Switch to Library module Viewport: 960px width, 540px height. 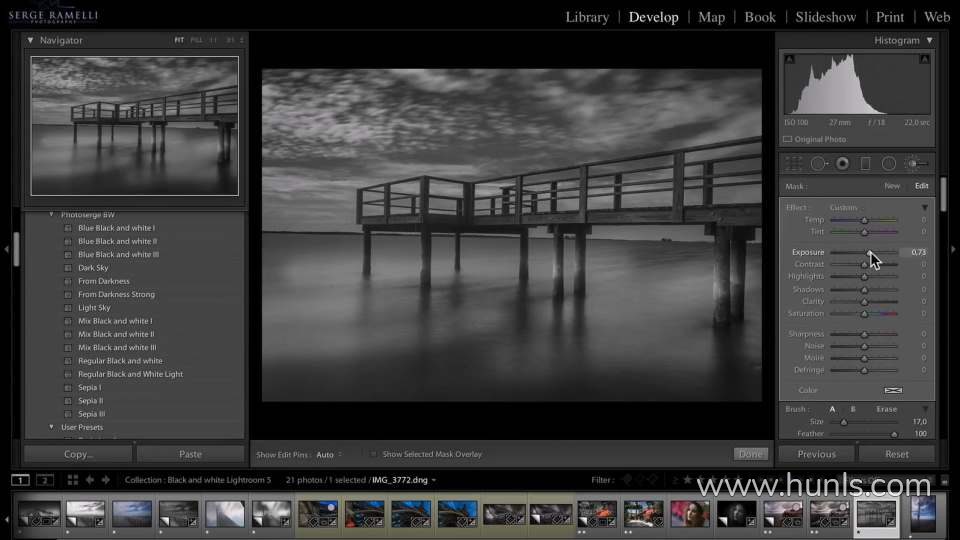tap(587, 17)
